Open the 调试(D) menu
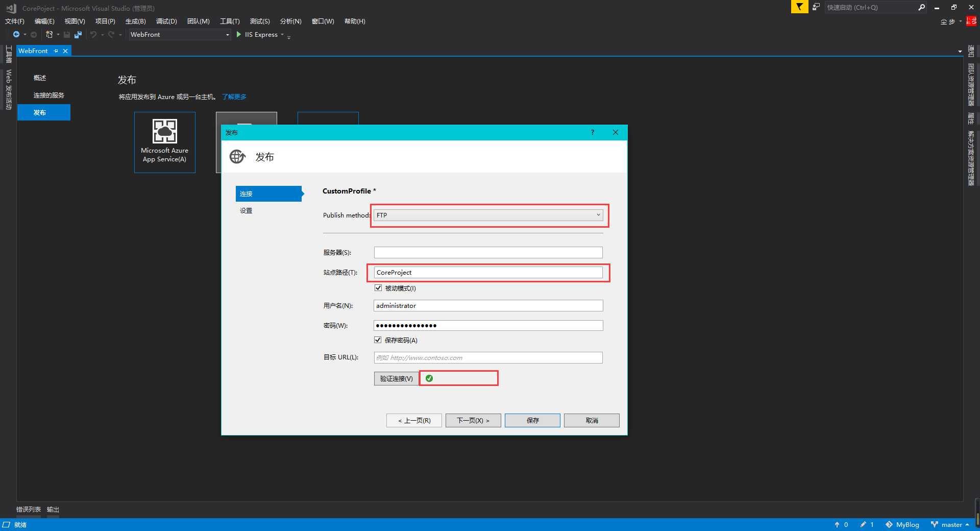 pos(166,21)
